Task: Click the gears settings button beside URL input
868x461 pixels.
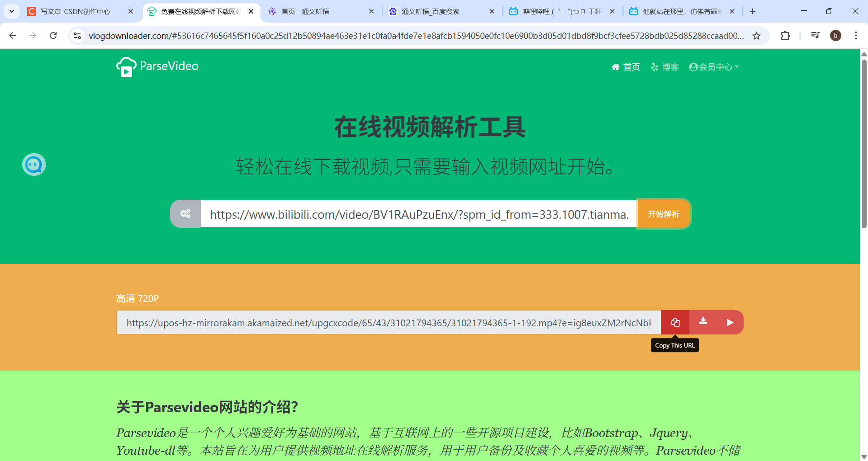Action: 185,214
